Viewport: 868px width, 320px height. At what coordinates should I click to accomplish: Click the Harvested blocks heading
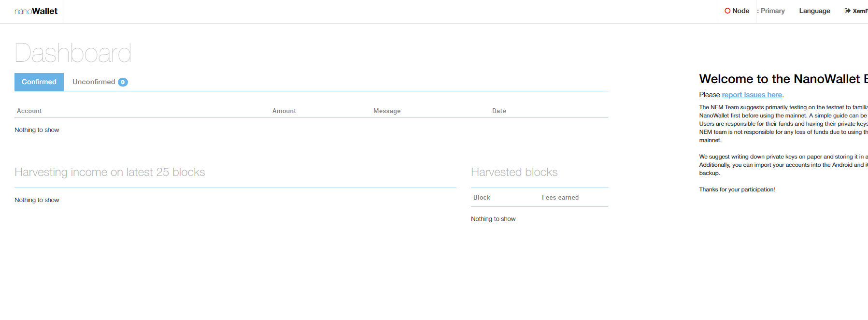pos(514,172)
